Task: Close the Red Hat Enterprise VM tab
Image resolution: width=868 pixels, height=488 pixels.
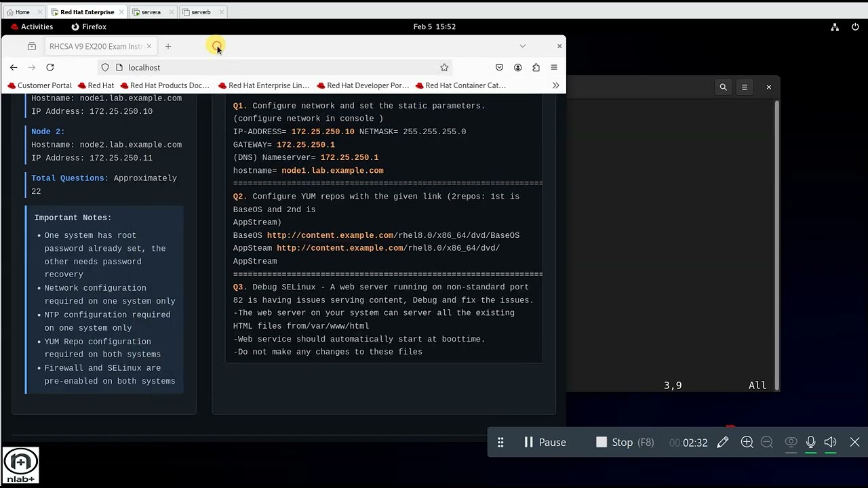Action: coord(121,12)
